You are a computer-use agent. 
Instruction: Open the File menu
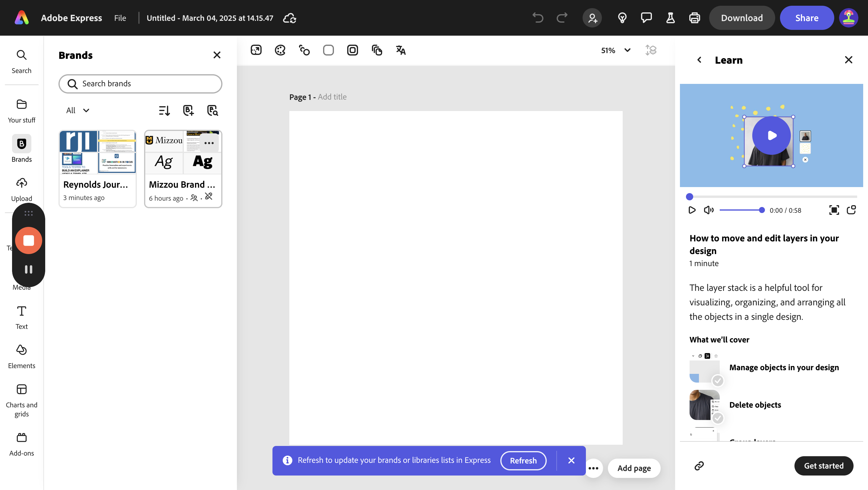pyautogui.click(x=120, y=18)
